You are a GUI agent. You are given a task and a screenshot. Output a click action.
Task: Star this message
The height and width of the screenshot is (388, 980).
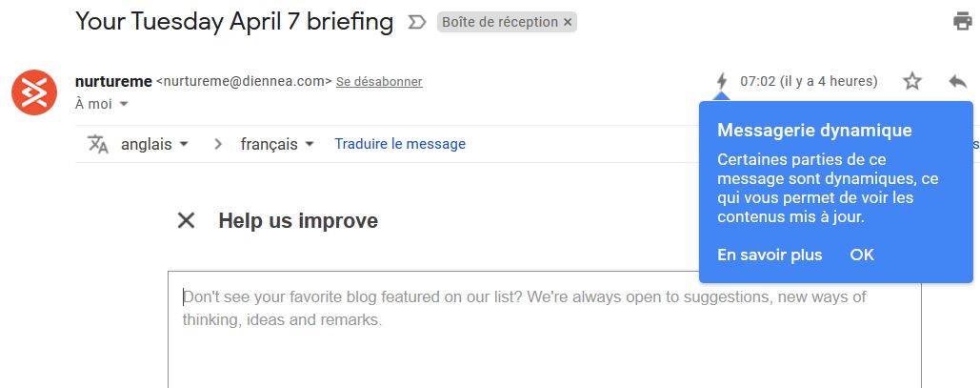point(912,82)
